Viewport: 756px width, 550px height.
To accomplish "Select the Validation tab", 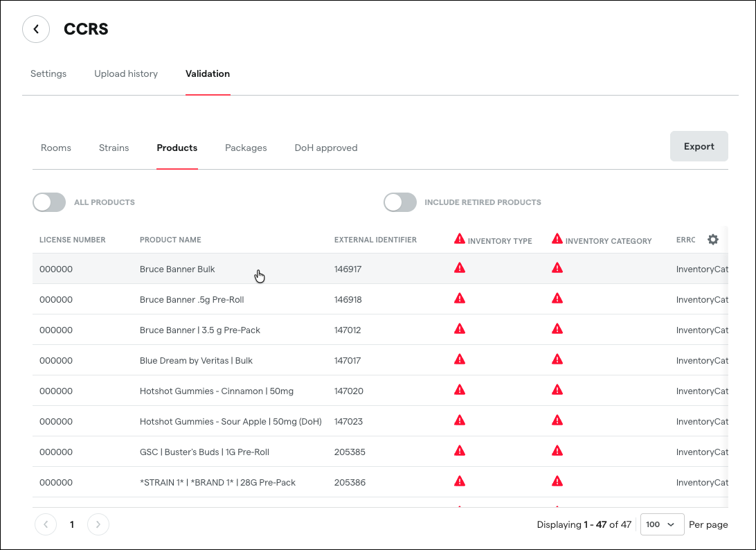I will (208, 74).
